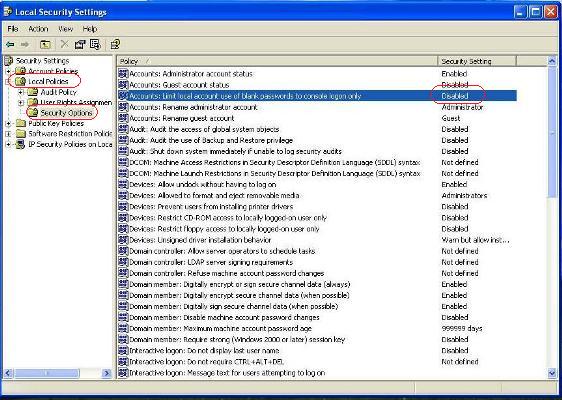Screen dimensions: 562x400
Task: Click icon beside Devices: Unsigned driver installation behavior
Action: pos(123,240)
